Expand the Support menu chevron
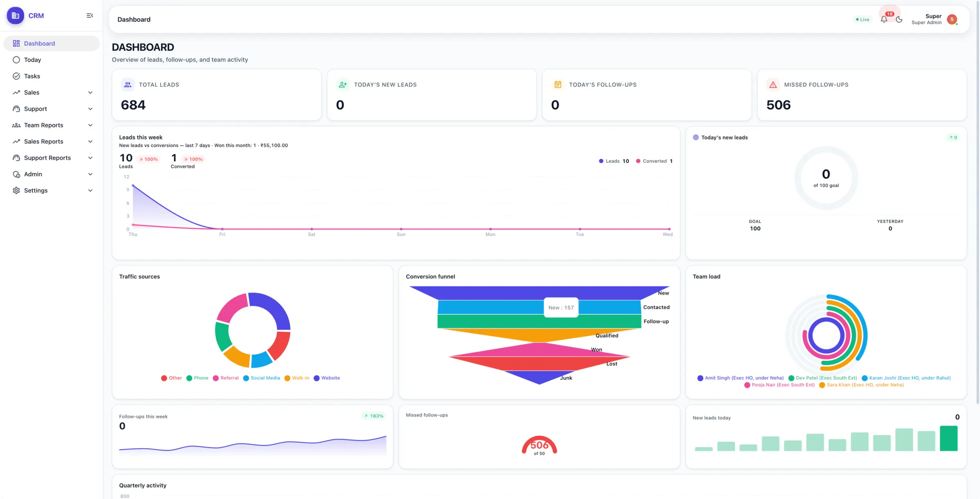 [90, 109]
